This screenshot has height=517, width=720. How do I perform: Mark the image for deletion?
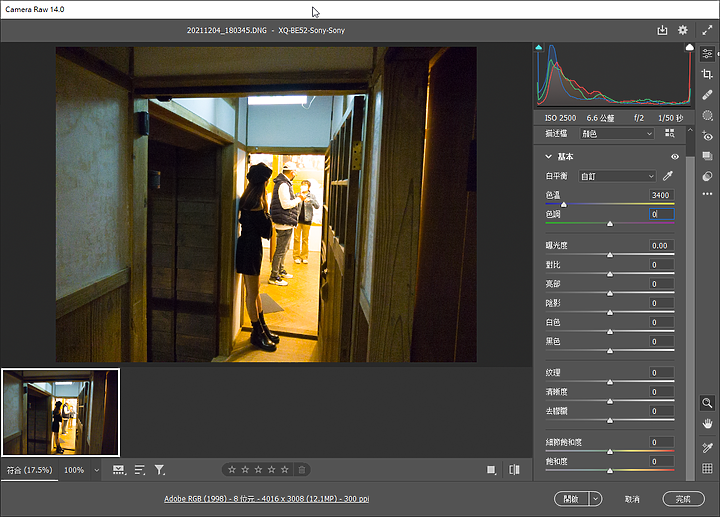tap(302, 470)
